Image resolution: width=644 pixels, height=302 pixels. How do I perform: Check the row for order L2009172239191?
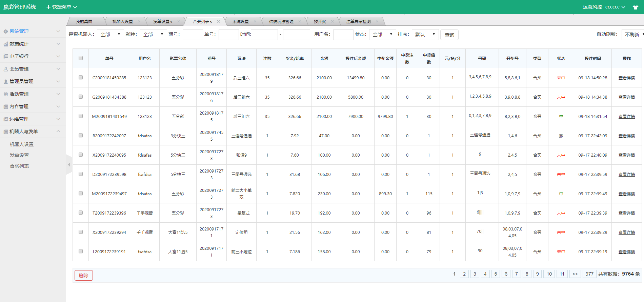[81, 251]
